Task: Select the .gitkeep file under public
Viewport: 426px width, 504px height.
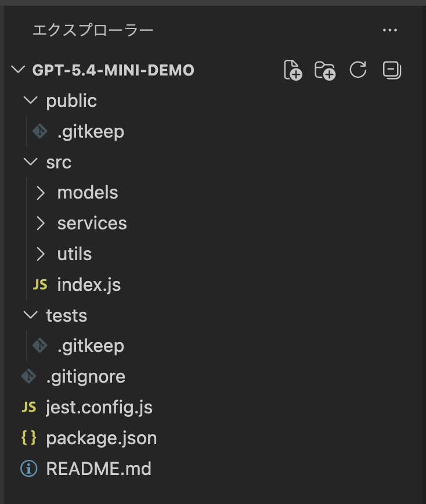Action: (x=91, y=131)
